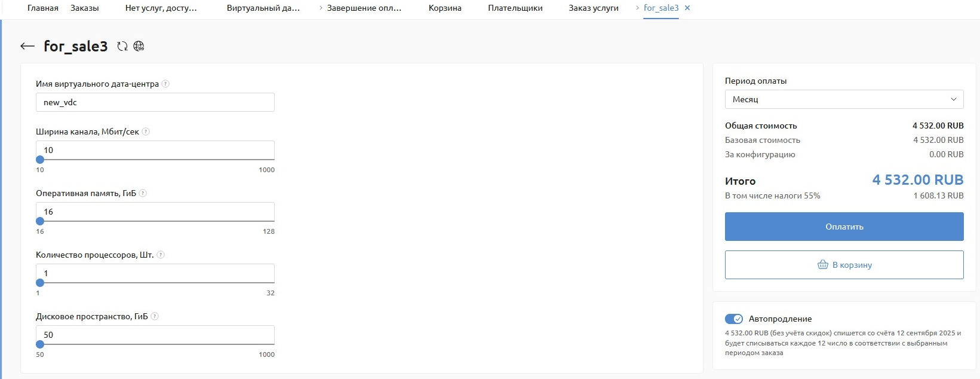The width and height of the screenshot is (980, 379).
Task: Open the Заказы tab
Action: pos(85,8)
